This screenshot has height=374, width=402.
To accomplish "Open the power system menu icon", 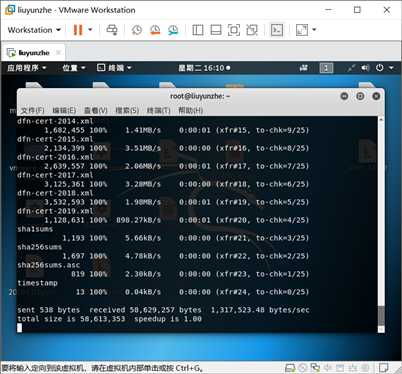I will pos(380,68).
